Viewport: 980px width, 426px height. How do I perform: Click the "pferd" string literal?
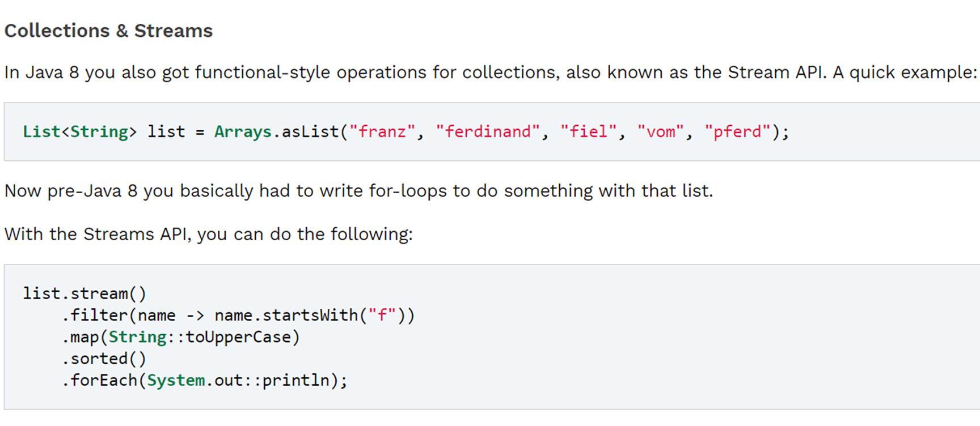coord(737,131)
